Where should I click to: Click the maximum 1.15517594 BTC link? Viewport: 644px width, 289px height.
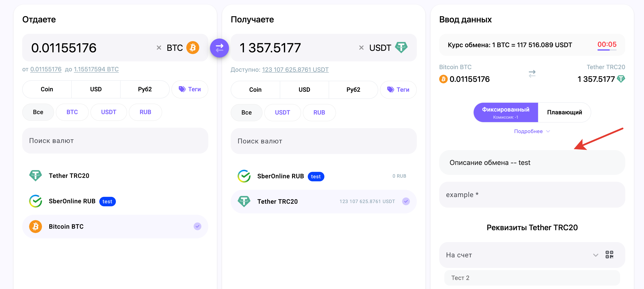point(96,69)
